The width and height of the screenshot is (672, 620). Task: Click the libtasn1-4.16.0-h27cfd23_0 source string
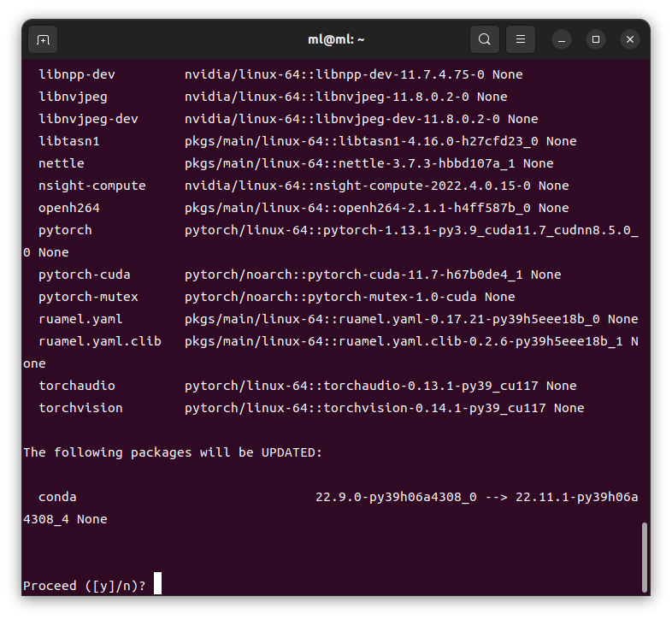[x=362, y=141]
